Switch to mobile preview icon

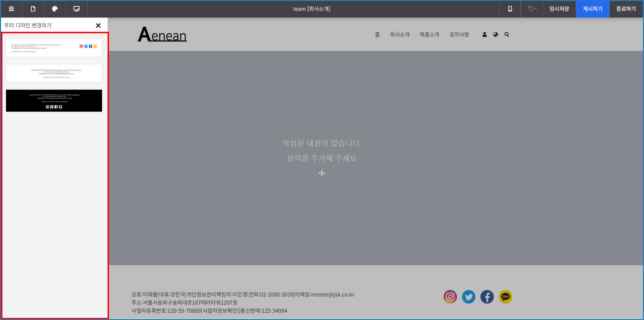(510, 9)
